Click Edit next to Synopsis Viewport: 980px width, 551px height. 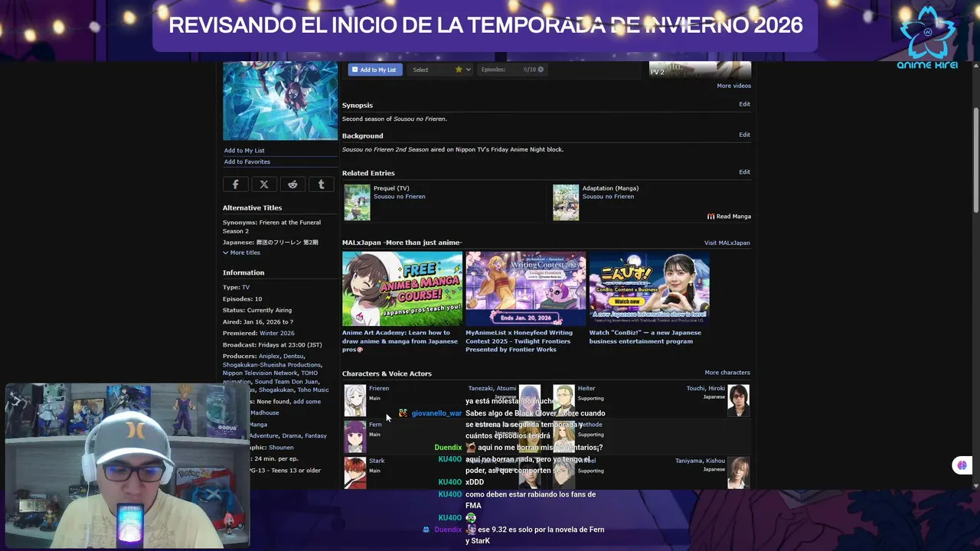(x=744, y=104)
